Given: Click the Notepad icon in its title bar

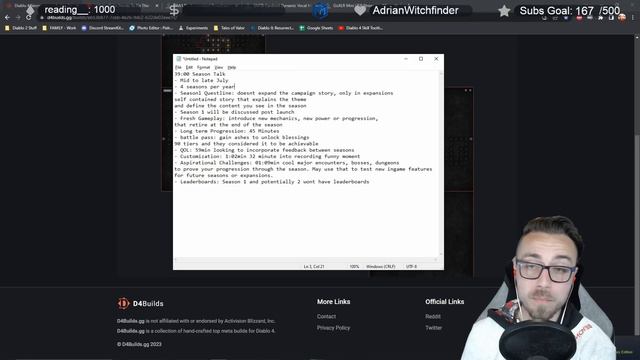Looking at the screenshot, I should pos(178,59).
